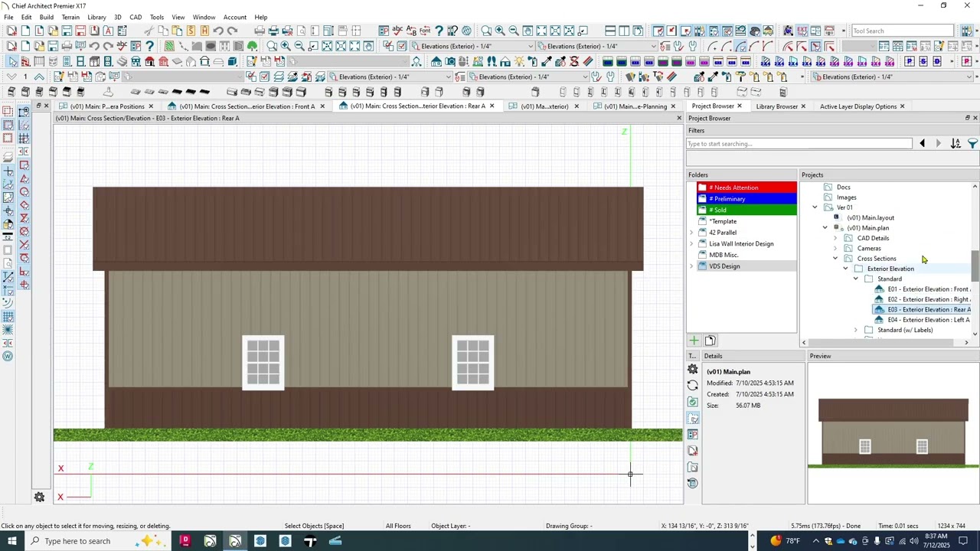Screen dimensions: 980x551
Task: Click the green plus add folder icon
Action: pyautogui.click(x=694, y=341)
